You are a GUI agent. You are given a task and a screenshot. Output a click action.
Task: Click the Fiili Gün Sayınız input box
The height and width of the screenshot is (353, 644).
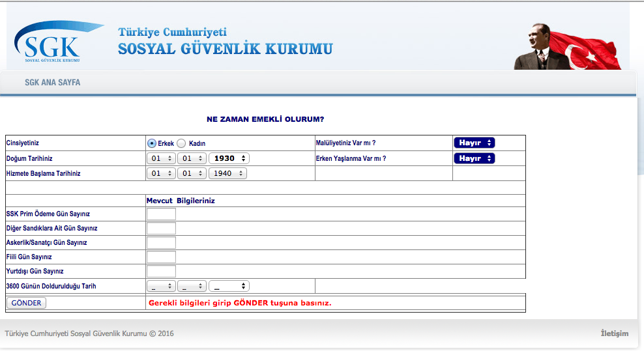[161, 257]
